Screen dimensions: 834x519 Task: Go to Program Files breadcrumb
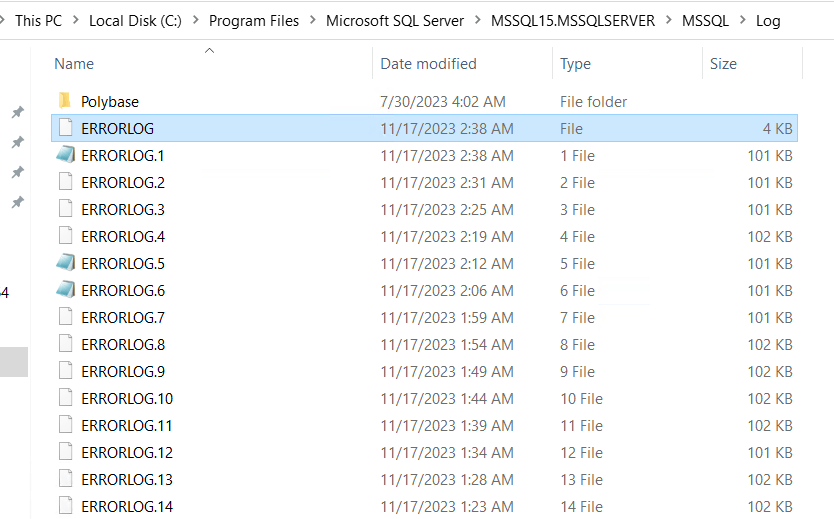point(254,21)
